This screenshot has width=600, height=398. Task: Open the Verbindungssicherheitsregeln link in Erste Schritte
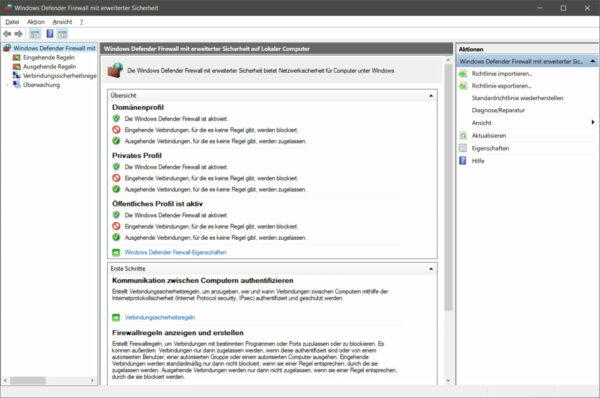pos(160,318)
